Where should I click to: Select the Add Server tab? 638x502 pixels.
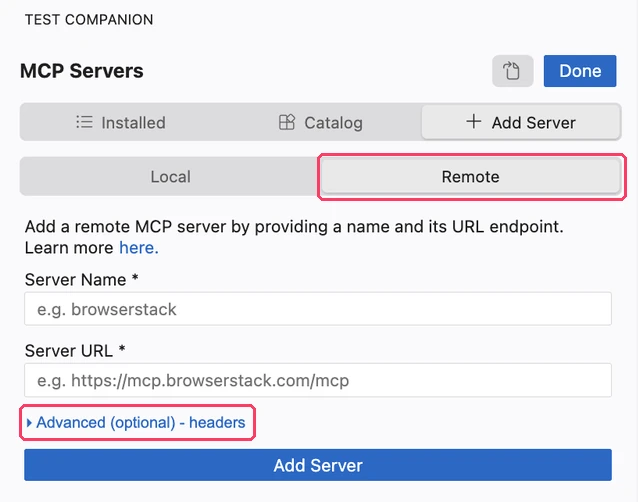coord(521,122)
